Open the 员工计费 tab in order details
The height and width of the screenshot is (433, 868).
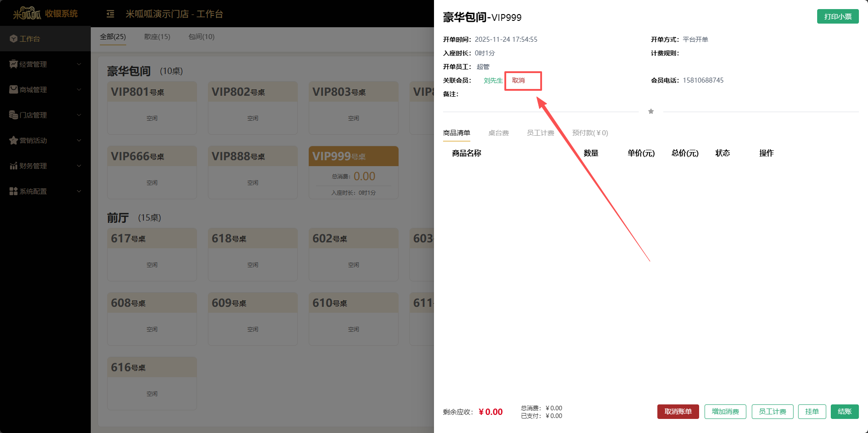(x=540, y=133)
